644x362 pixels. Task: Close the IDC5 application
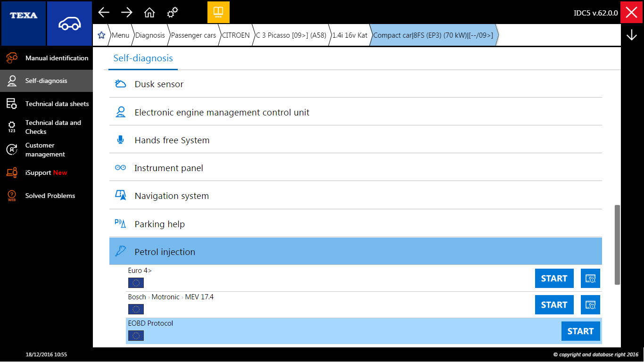click(632, 13)
